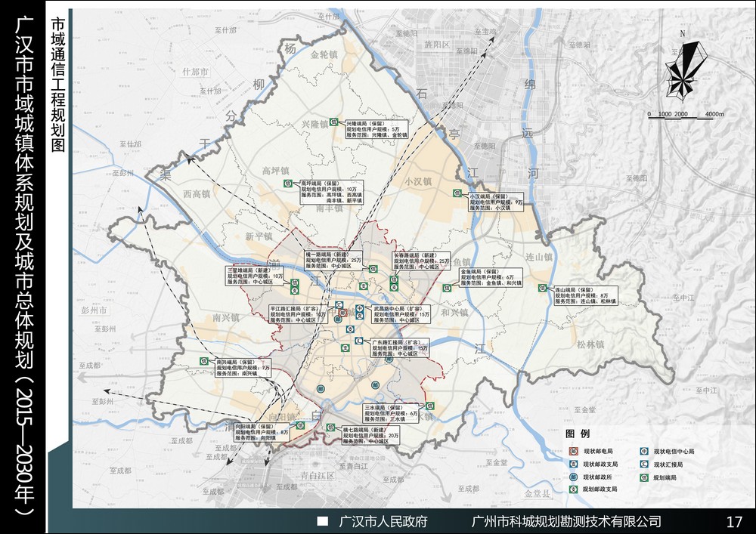Click the 图例 legend heading

pos(577,434)
